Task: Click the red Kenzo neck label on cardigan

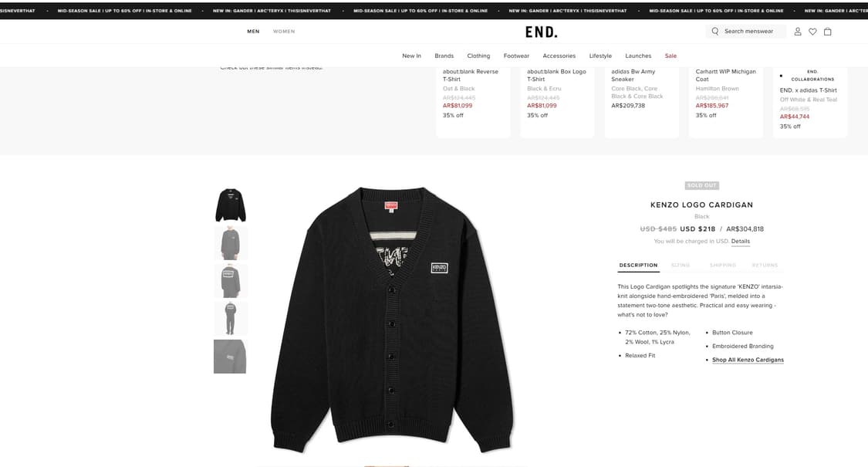Action: [391, 205]
